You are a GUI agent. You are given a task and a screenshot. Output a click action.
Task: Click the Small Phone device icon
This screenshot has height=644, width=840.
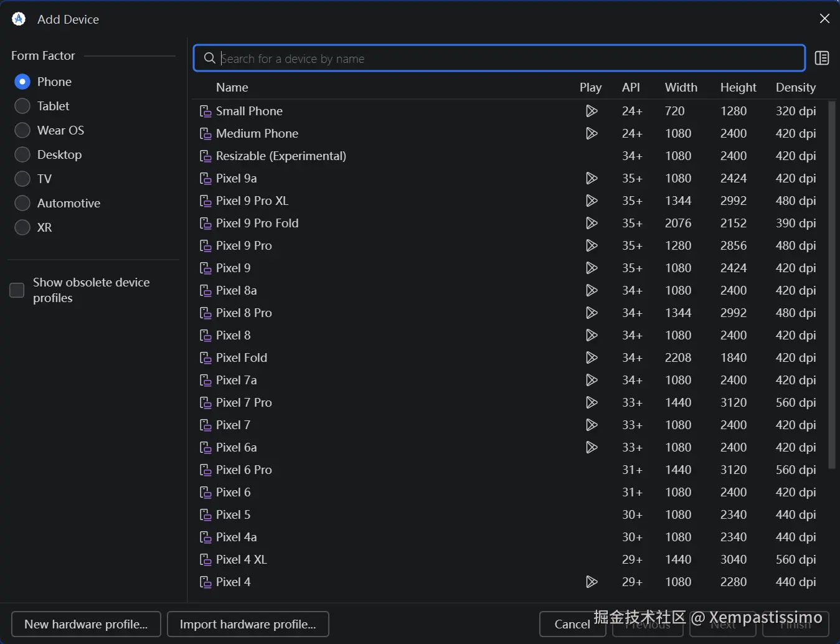tap(205, 111)
